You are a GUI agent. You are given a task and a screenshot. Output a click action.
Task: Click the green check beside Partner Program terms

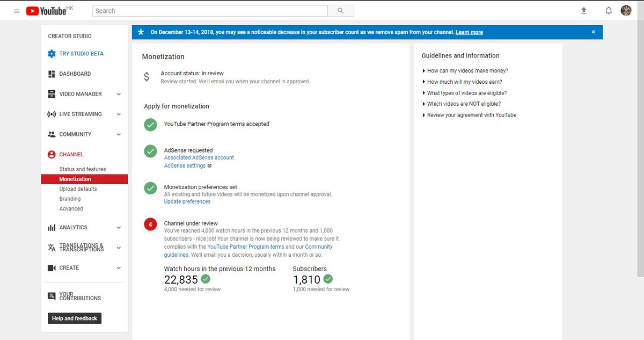(x=150, y=124)
